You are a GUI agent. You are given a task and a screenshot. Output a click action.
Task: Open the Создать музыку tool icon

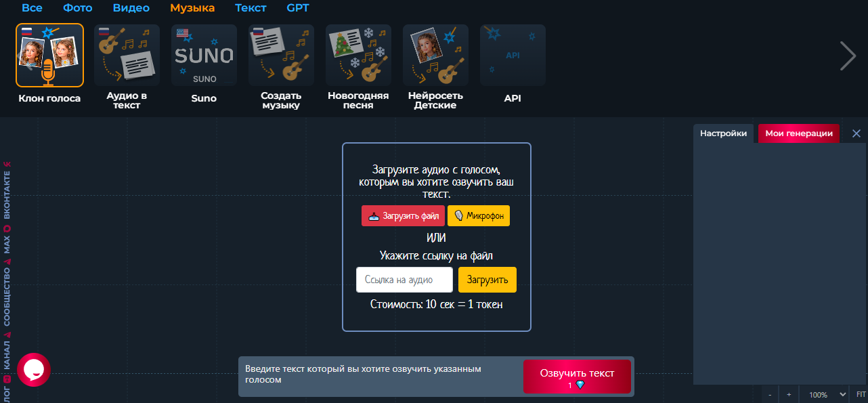tap(281, 56)
